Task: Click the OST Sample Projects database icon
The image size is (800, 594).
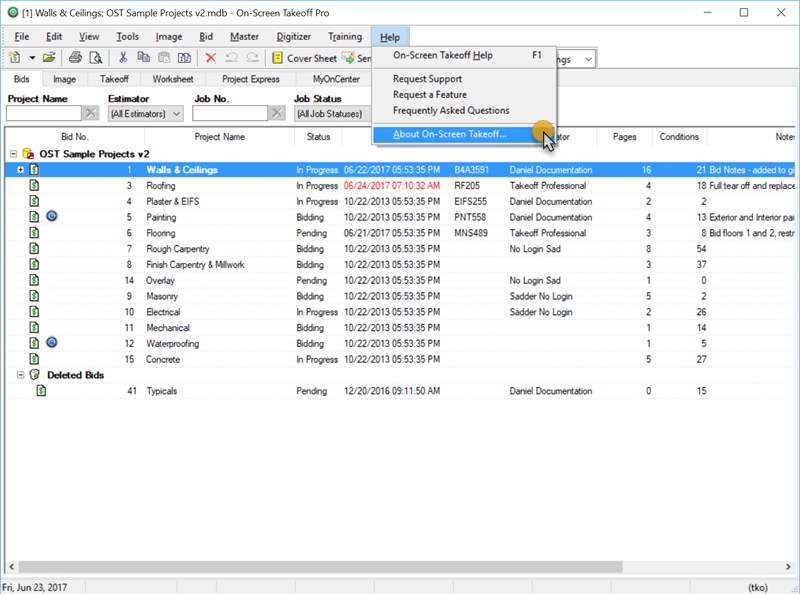Action: tap(29, 154)
